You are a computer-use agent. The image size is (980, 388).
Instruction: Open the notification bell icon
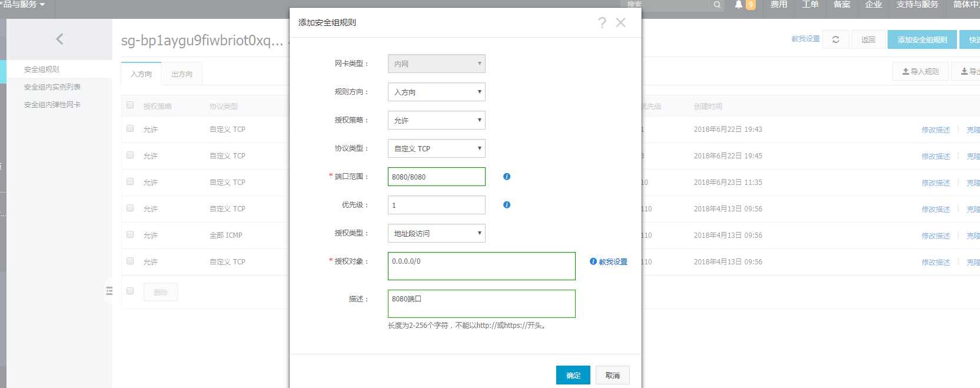click(x=739, y=5)
